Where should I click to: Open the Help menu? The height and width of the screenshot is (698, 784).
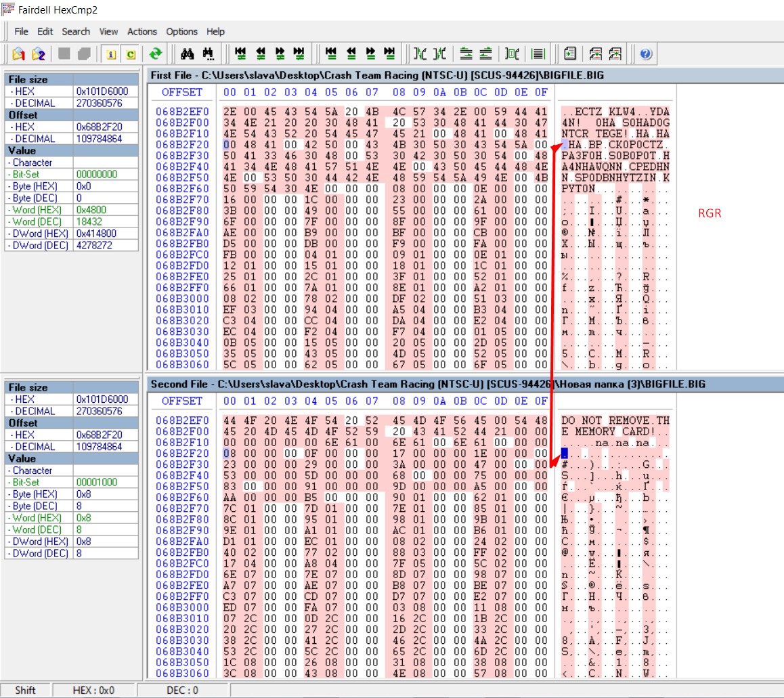pyautogui.click(x=215, y=32)
